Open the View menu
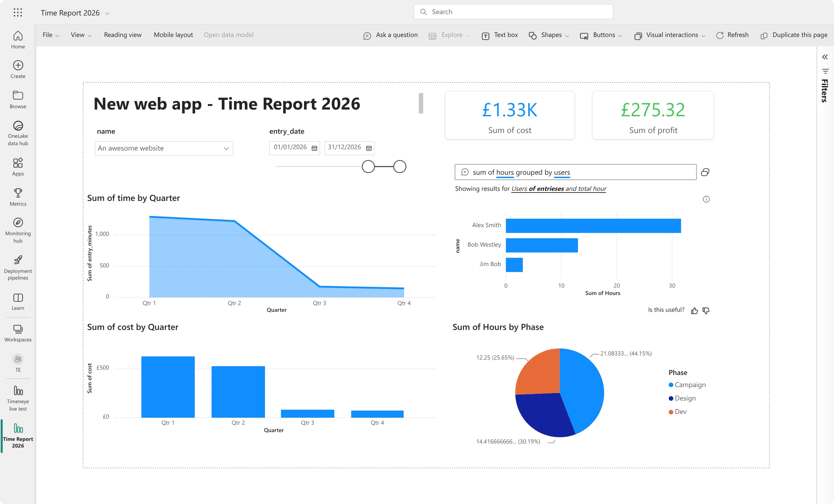 [x=81, y=35]
